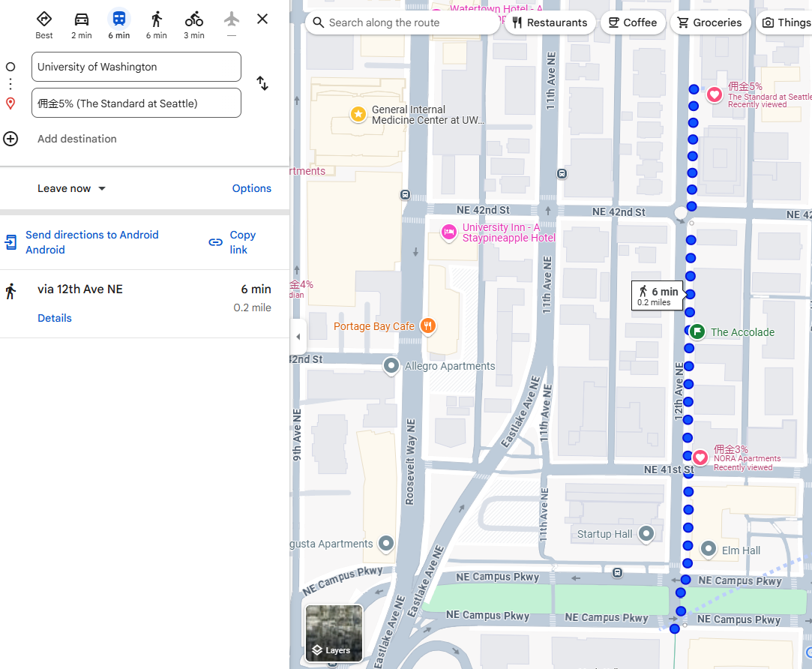812x669 pixels.
Task: Filter map by Coffee
Action: click(x=633, y=22)
